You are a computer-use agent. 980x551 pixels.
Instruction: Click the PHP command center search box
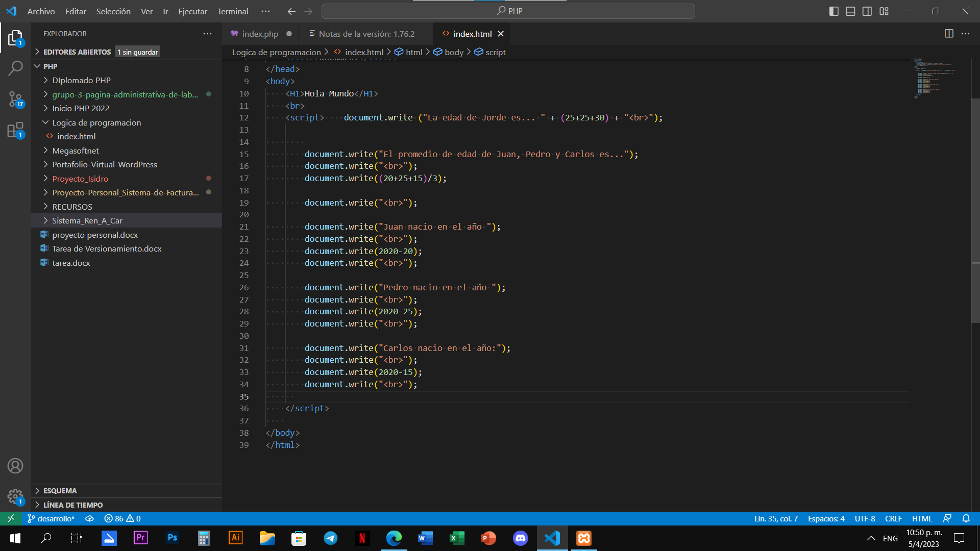[508, 11]
